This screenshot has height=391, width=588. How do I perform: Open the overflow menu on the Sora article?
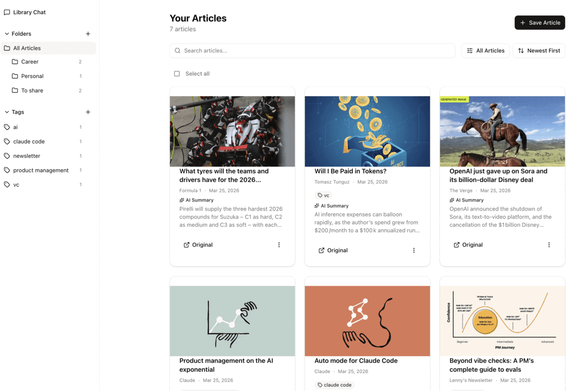(x=549, y=244)
